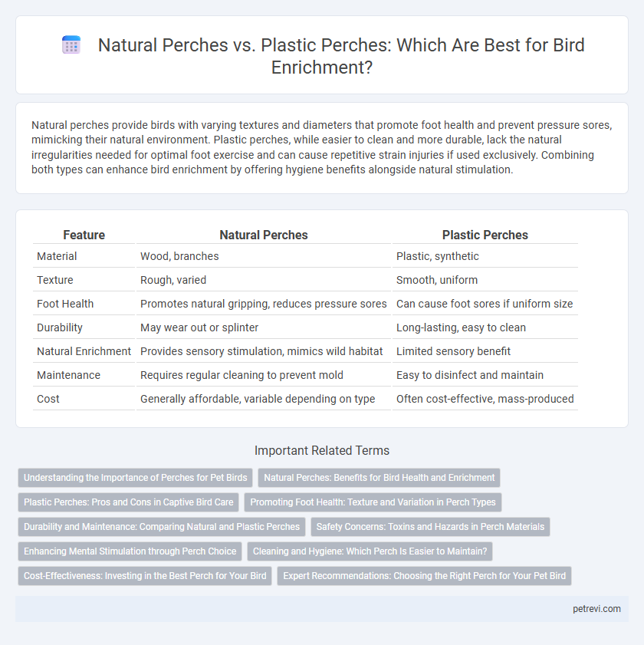Select the 'Feature' column header
The height and width of the screenshot is (645, 644).
point(84,235)
